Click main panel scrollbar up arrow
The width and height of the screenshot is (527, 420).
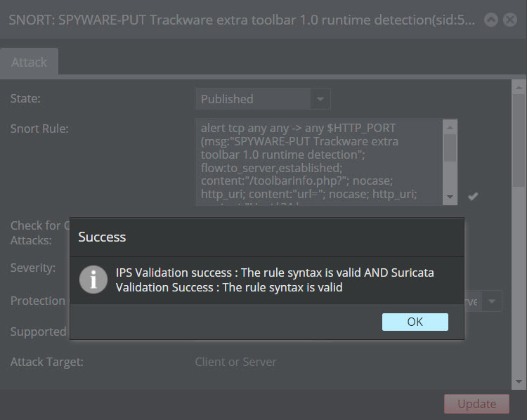click(x=519, y=88)
